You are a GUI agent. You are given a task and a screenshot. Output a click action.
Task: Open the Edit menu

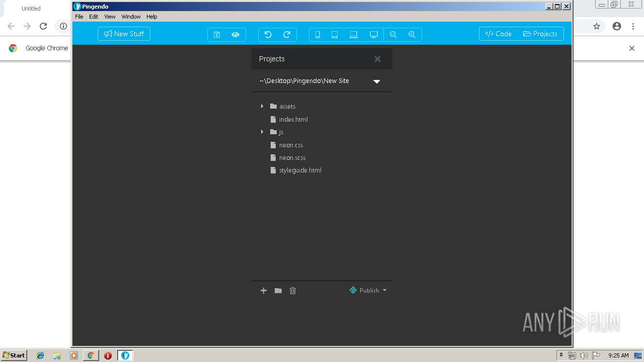coord(94,17)
